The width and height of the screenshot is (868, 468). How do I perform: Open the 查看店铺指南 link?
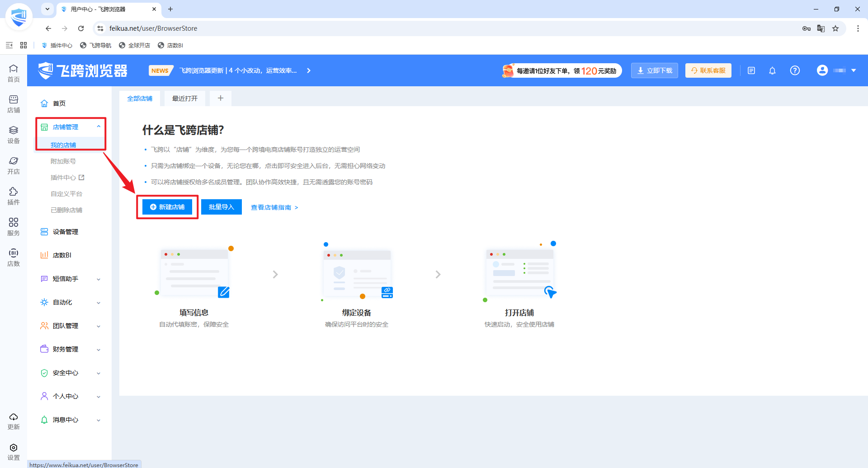274,207
